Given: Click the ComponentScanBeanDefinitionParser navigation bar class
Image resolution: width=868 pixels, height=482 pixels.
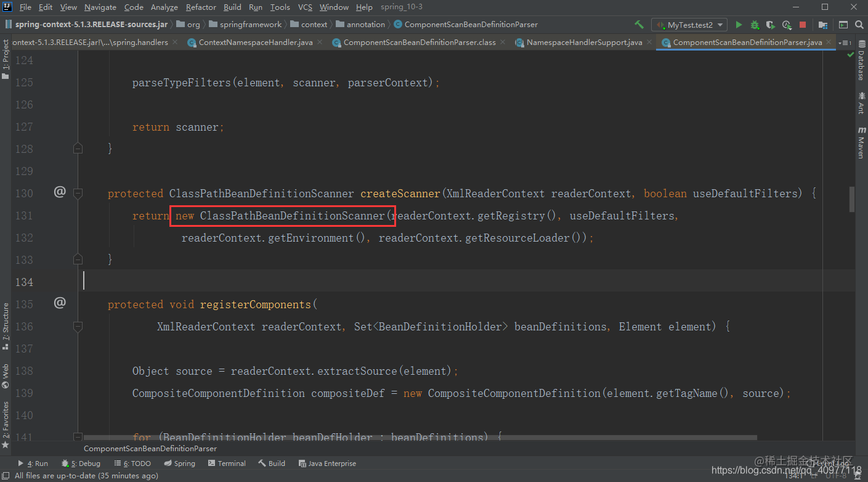Looking at the screenshot, I should pos(466,25).
